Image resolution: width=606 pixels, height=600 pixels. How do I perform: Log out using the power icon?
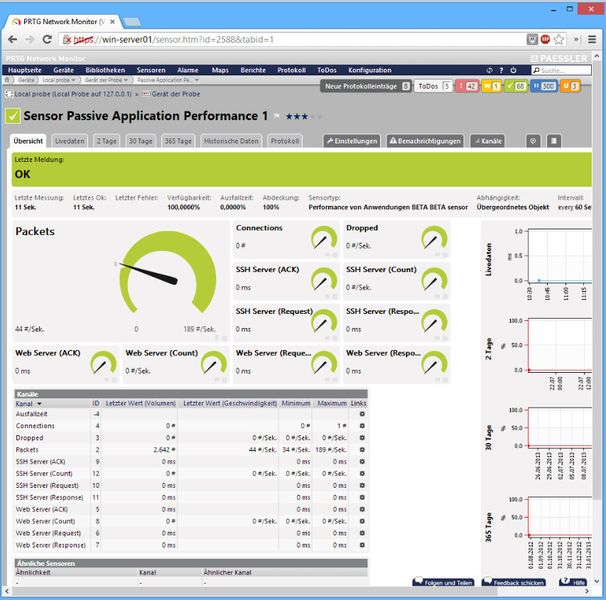click(x=513, y=70)
